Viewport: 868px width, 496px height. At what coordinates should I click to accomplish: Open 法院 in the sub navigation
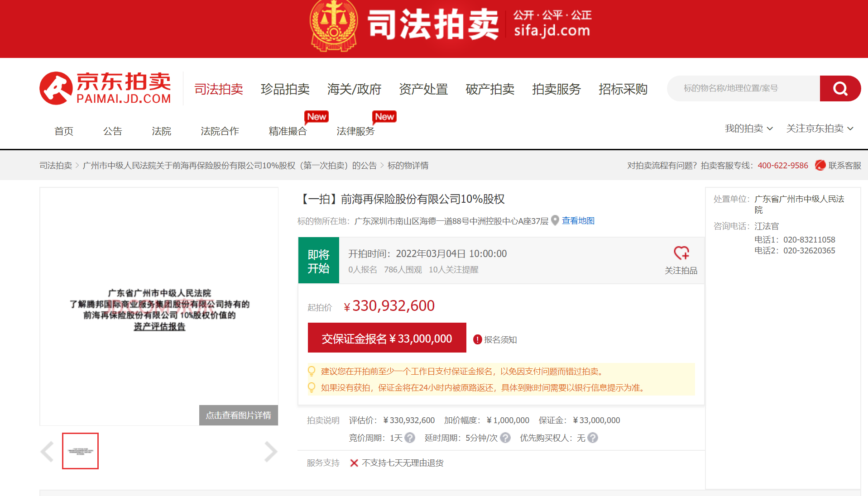[162, 131]
